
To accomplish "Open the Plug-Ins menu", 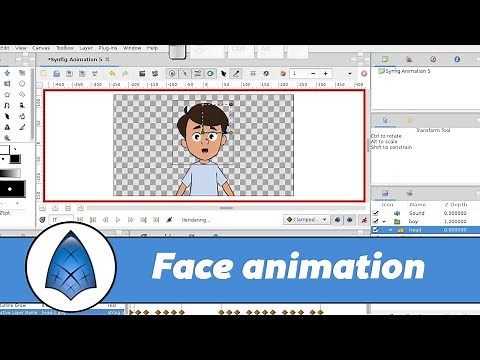I will point(108,48).
